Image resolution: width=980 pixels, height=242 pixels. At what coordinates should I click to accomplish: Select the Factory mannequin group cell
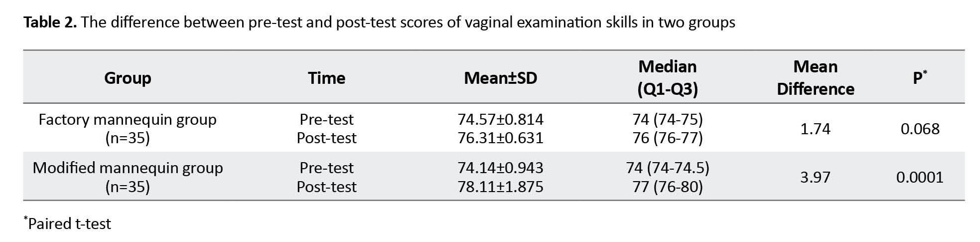point(128,128)
